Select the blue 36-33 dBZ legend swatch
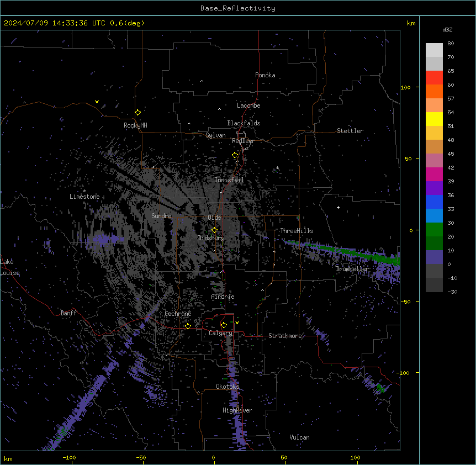Image resolution: width=476 pixels, height=465 pixels. point(434,202)
